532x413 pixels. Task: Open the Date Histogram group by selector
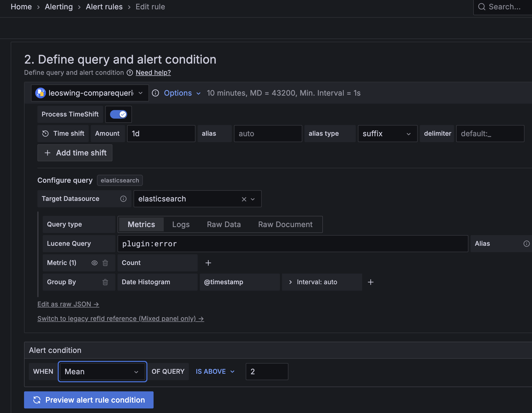coord(157,282)
